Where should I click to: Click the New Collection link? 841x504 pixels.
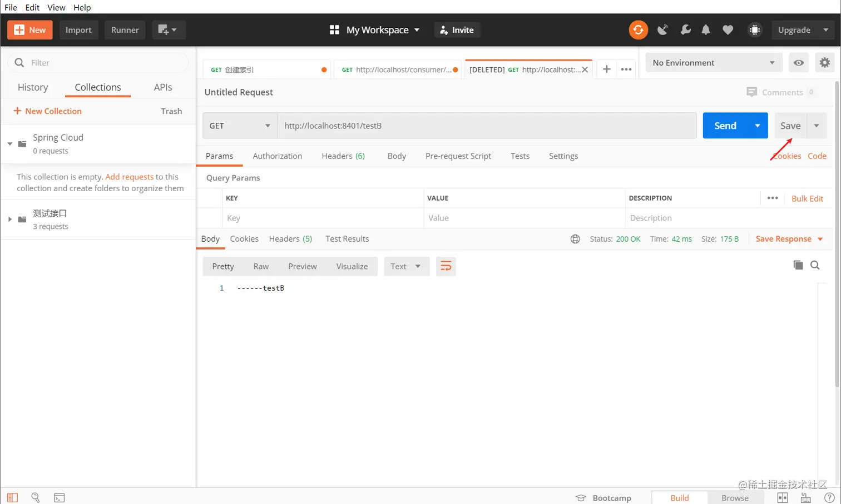coord(48,111)
